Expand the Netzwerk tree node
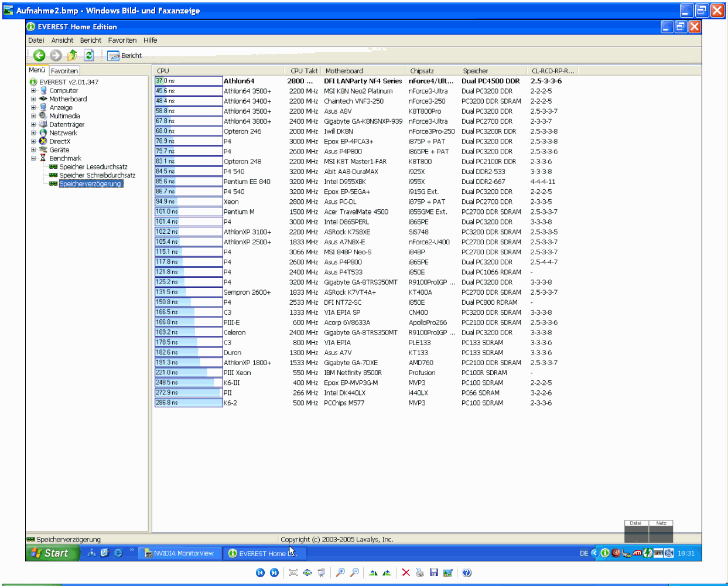Image resolution: width=728 pixels, height=586 pixels. (x=33, y=133)
